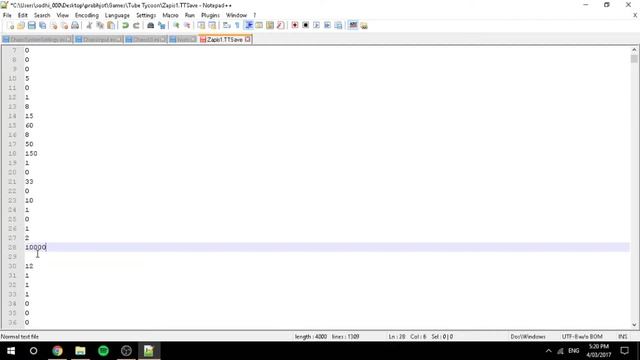Image resolution: width=640 pixels, height=360 pixels.
Task: Open the Macro menu
Action: pyautogui.click(x=170, y=15)
